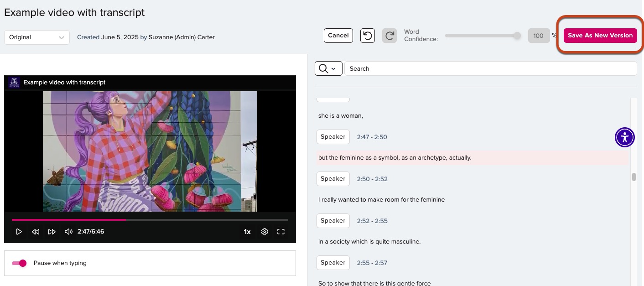Viewport: 644px width, 286px height.
Task: Fast forward the video
Action: [x=52, y=232]
